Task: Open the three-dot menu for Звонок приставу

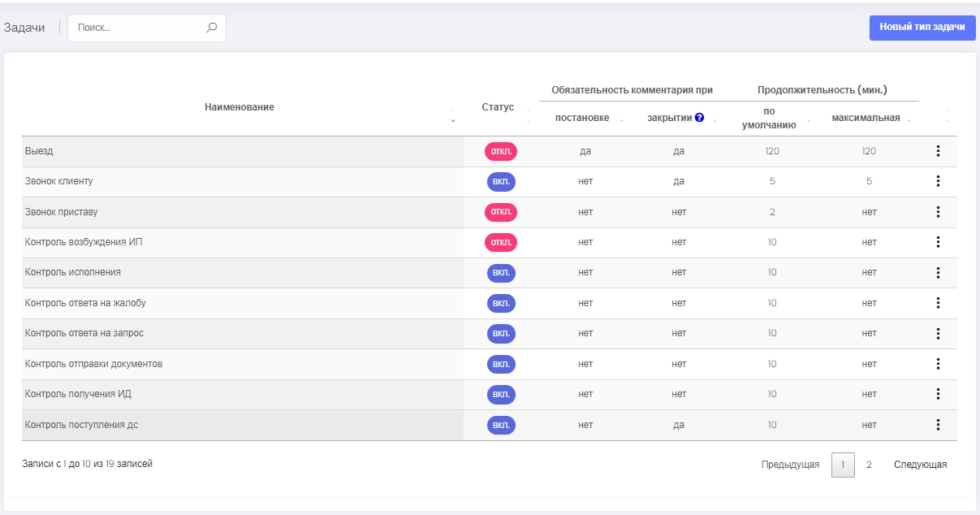Action: [x=938, y=212]
